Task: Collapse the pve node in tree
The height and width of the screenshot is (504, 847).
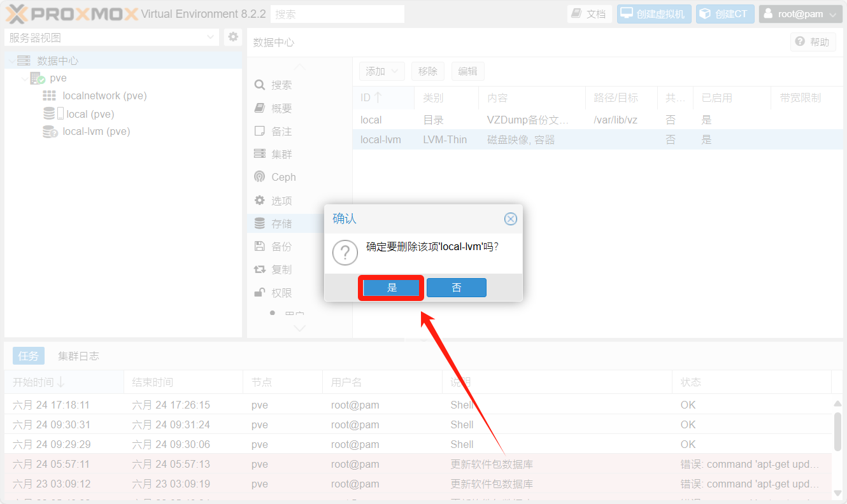Action: 25,79
